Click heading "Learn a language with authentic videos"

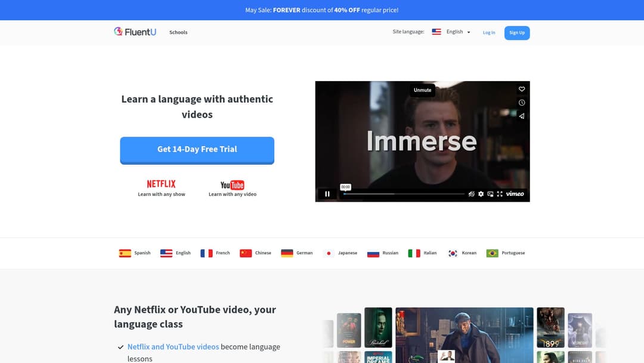[197, 106]
